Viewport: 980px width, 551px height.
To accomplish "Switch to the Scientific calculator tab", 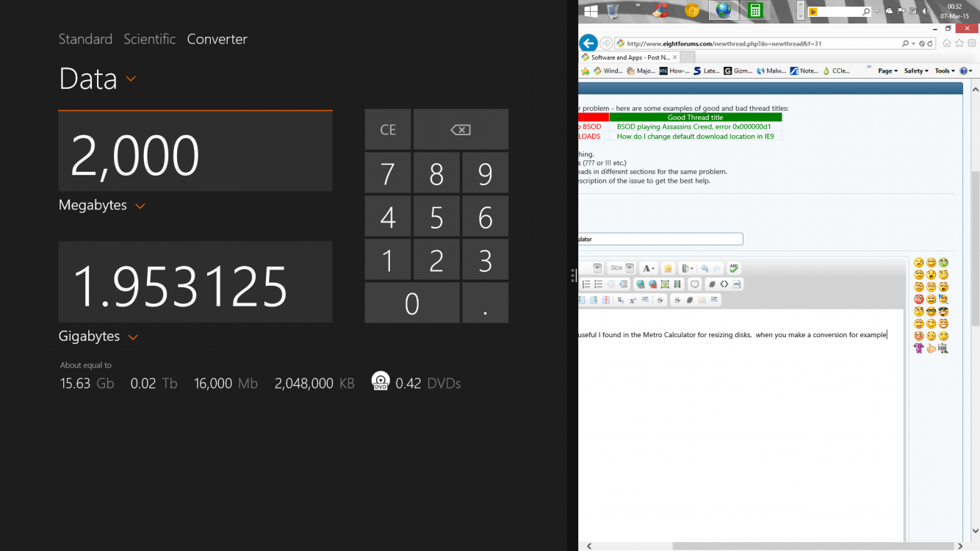I will pos(150,39).
